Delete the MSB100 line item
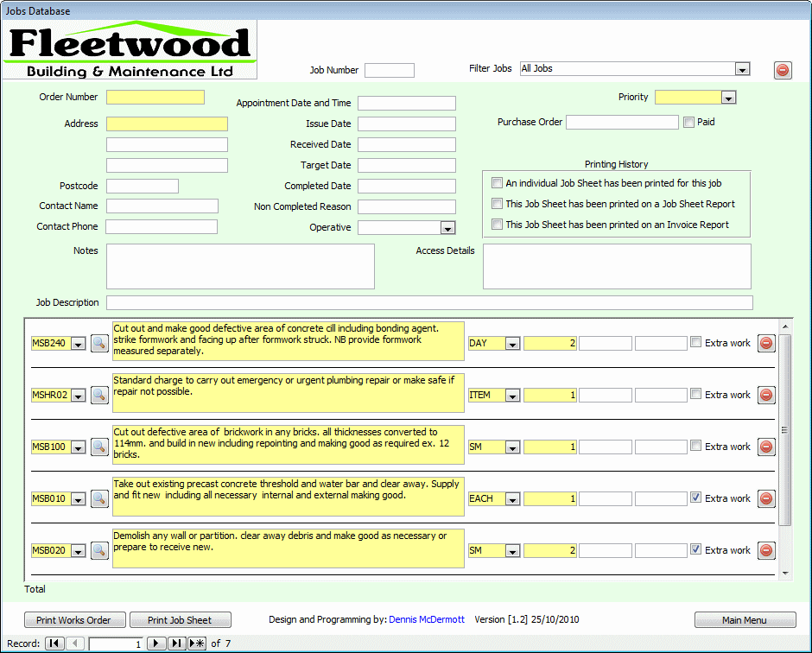The height and width of the screenshot is (653, 812). pyautogui.click(x=766, y=447)
